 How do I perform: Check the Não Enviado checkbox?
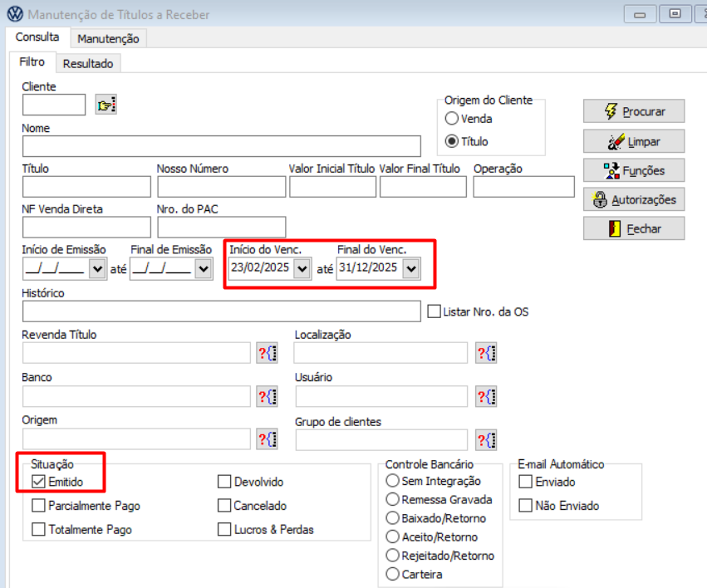[x=525, y=506]
